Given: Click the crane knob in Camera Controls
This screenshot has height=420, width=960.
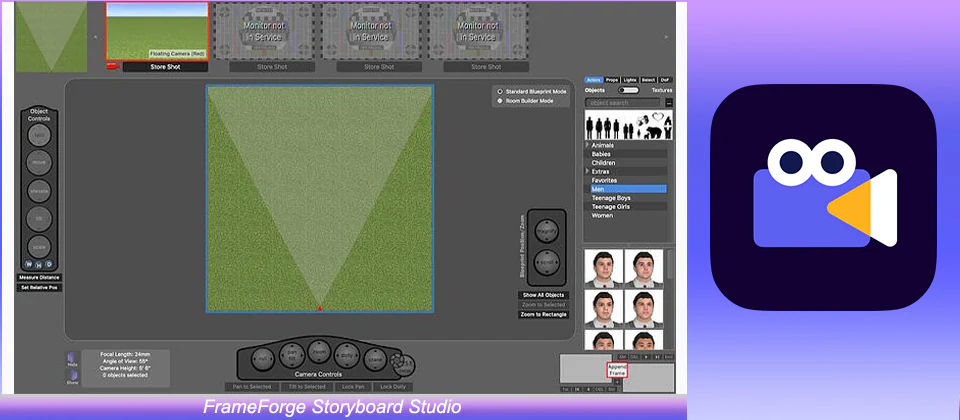Looking at the screenshot, I should 375,359.
